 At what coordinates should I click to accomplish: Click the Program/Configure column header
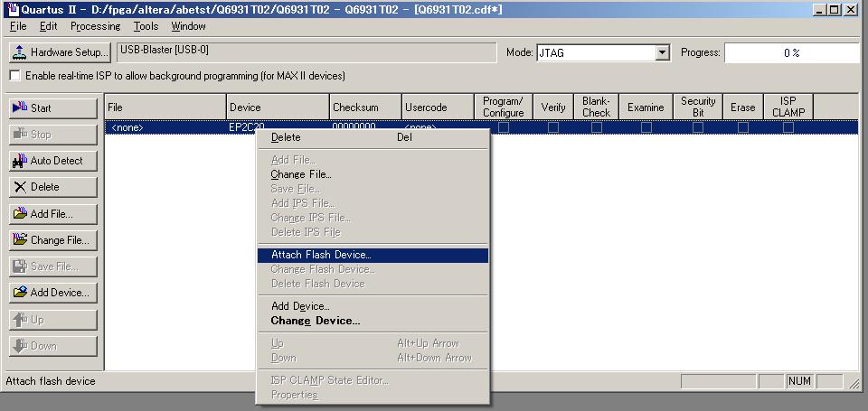point(504,107)
